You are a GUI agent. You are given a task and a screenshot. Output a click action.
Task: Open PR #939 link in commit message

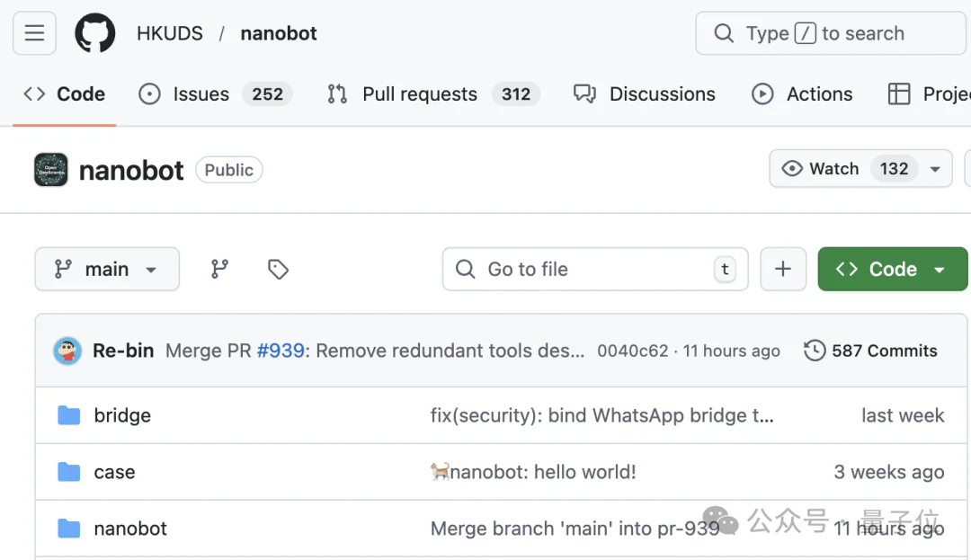(281, 351)
